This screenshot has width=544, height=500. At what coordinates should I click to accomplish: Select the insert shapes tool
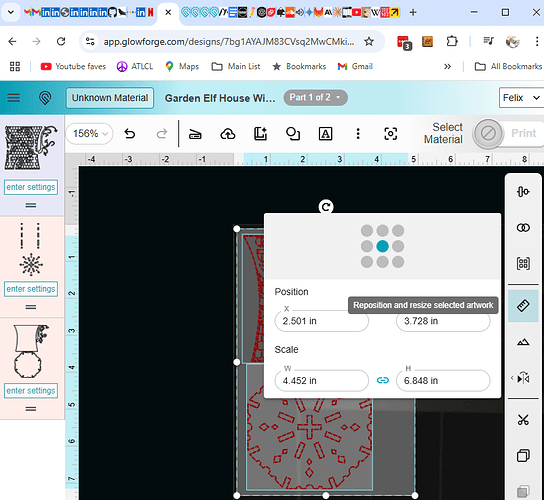pyautogui.click(x=293, y=134)
